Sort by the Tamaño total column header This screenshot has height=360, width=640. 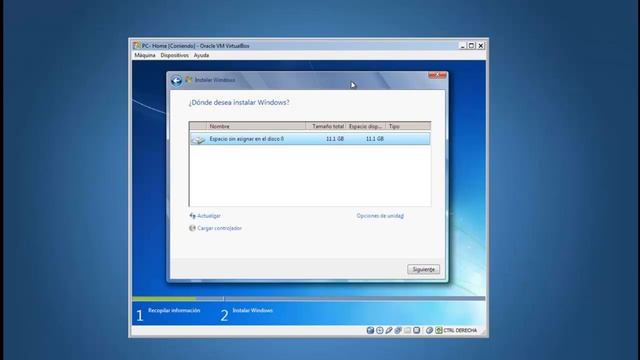pyautogui.click(x=326, y=127)
